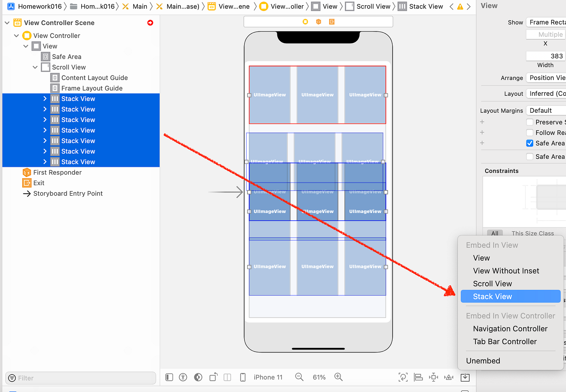
Task: Collapse the Scroll View tree item
Action: click(35, 67)
